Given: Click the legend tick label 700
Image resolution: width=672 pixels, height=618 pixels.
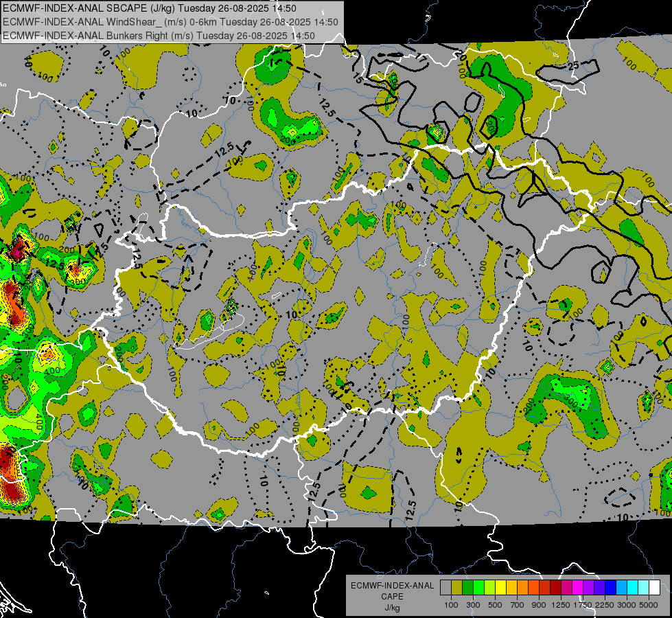Looking at the screenshot, I should (x=517, y=605).
